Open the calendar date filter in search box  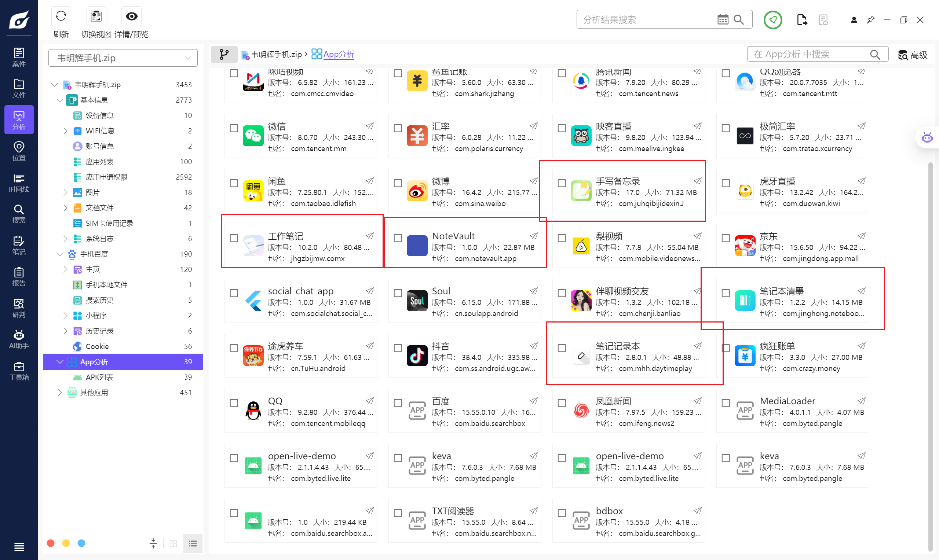(x=722, y=20)
